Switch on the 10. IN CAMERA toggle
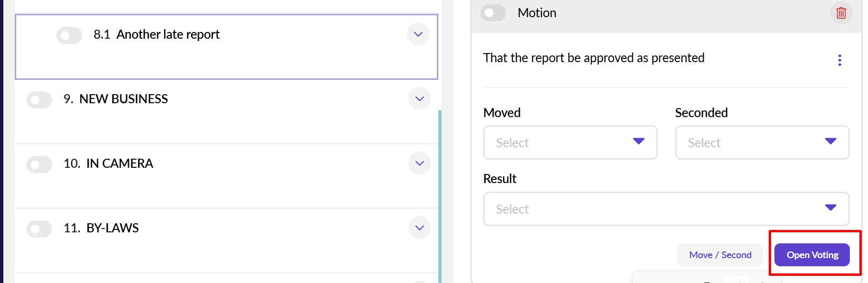This screenshot has width=868, height=283. coord(39,164)
